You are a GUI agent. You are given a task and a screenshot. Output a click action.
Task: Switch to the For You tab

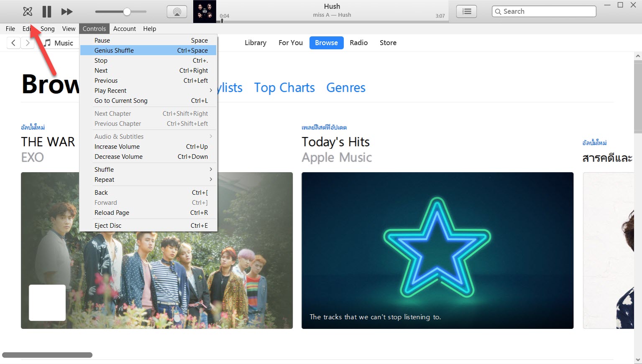[290, 43]
